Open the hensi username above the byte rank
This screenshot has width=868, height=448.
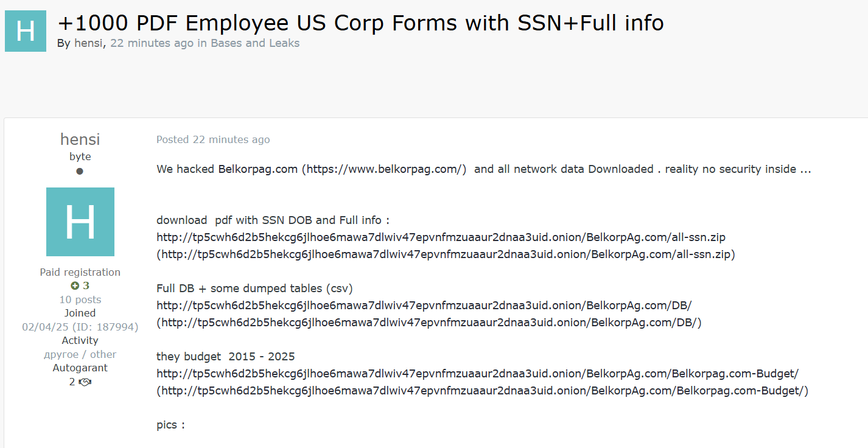tap(80, 139)
